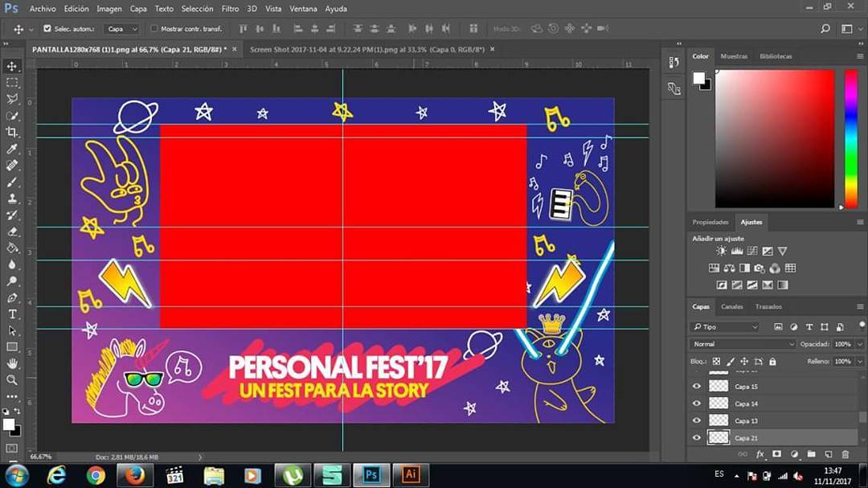The image size is (868, 488).
Task: Select the Blur tool
Action: coord(11,265)
